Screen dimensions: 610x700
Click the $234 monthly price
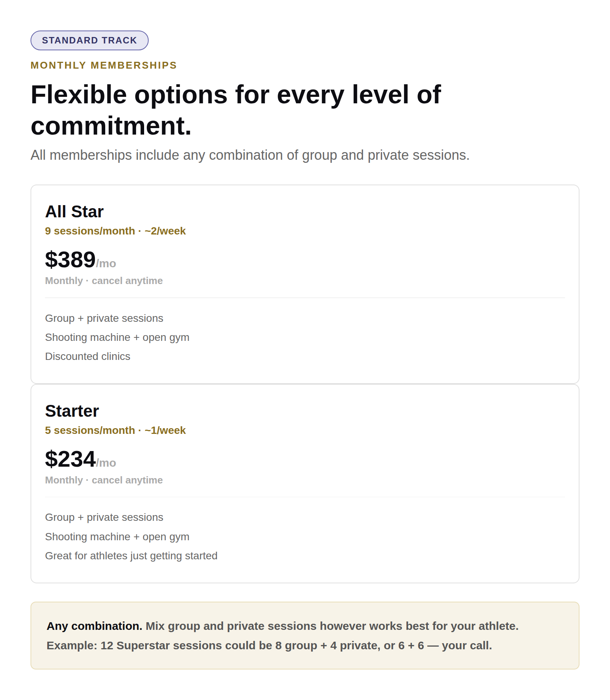[80, 459]
